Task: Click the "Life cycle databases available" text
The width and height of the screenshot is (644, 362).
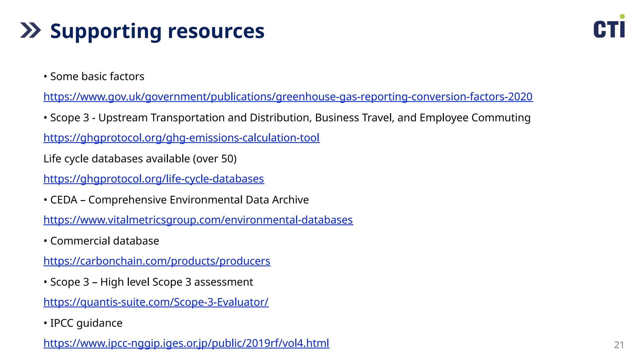Action: (x=140, y=159)
